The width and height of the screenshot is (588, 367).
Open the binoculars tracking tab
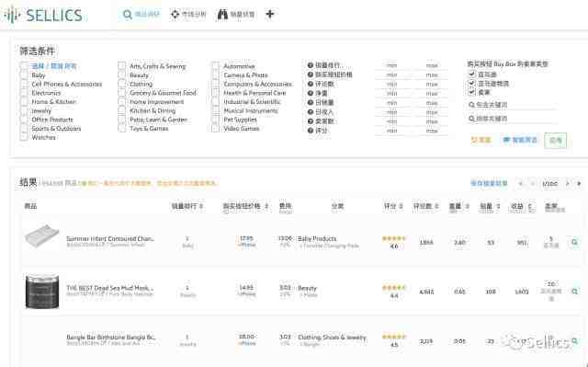[x=236, y=15]
